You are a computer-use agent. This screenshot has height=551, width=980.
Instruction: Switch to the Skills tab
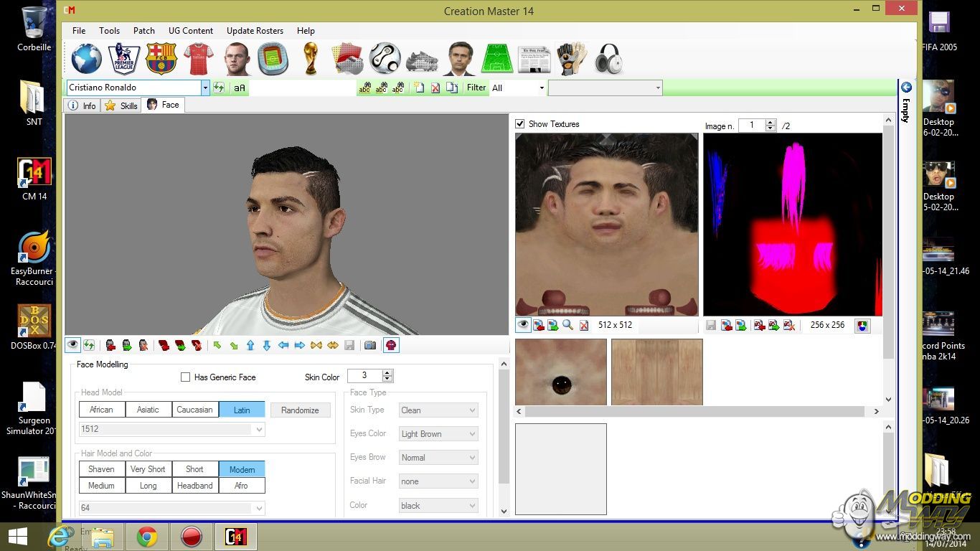pos(121,105)
